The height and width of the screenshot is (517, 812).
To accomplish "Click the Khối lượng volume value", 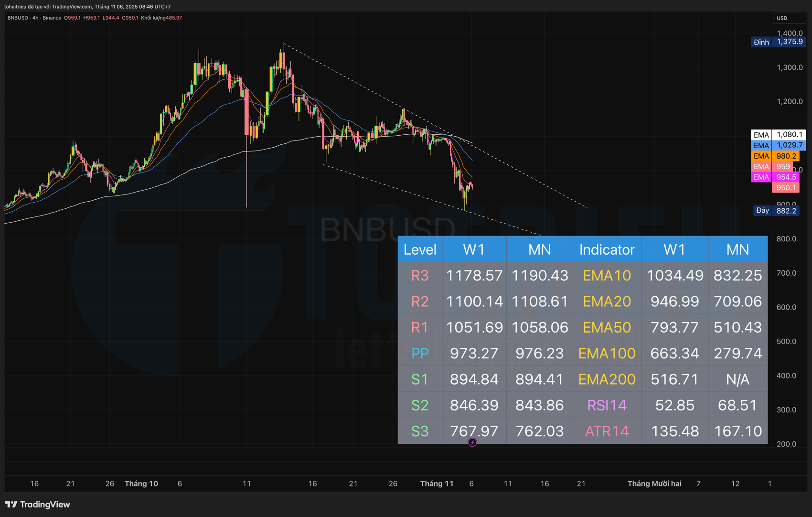I will click(x=161, y=18).
